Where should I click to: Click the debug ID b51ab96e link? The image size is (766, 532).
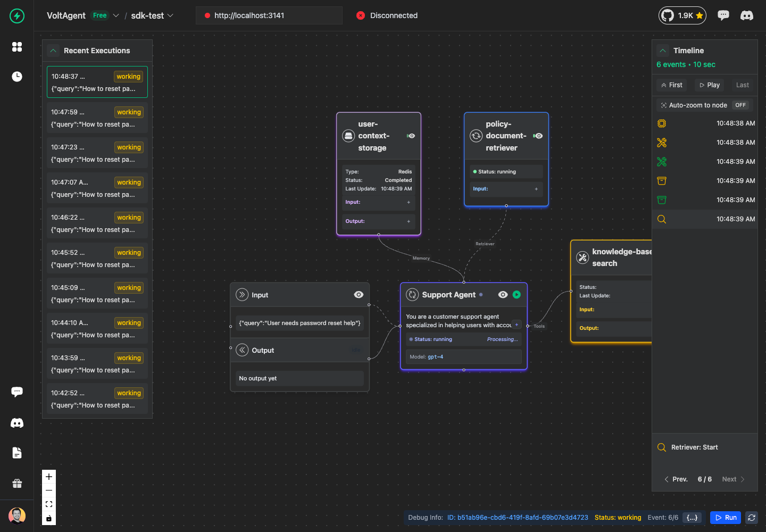click(x=518, y=518)
